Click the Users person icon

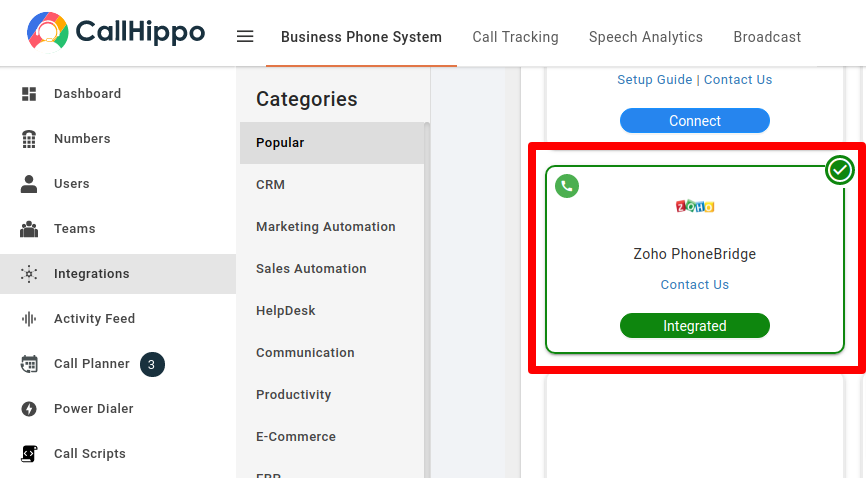point(29,183)
